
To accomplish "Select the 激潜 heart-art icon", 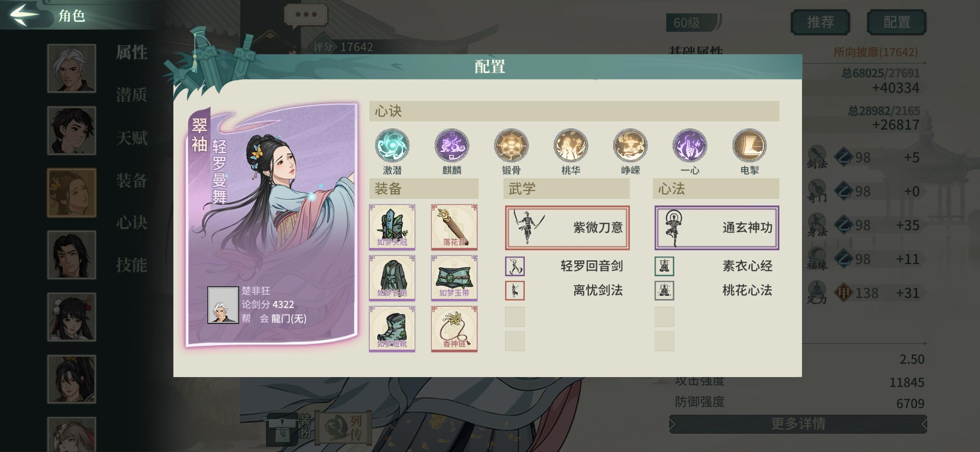I will [392, 145].
